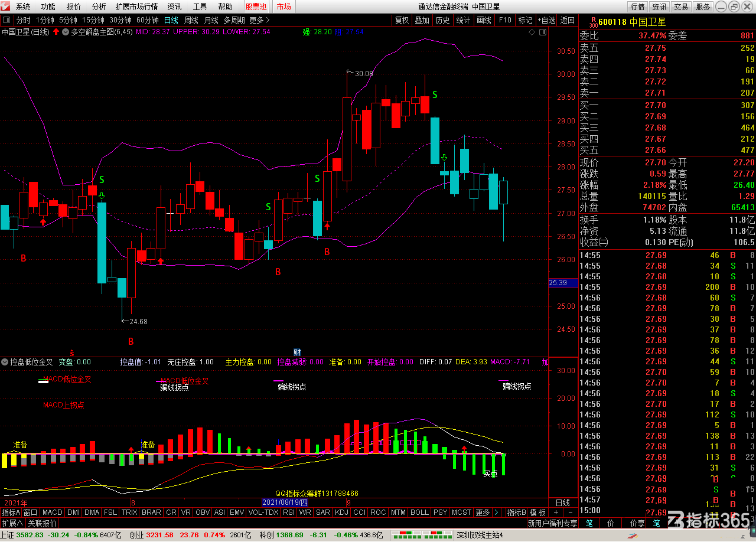
Task: Select the 分时 period
Action: pos(24,20)
